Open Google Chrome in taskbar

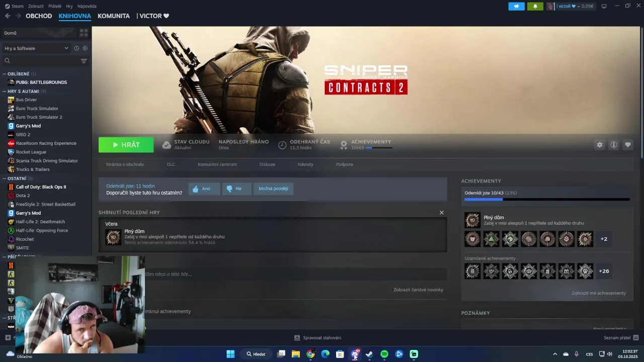[x=310, y=354]
